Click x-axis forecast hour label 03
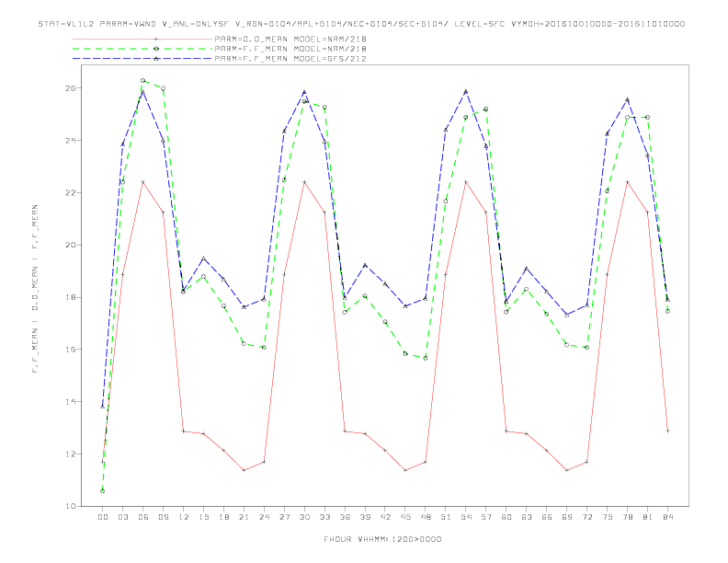Viewport: 728px width, 563px height. click(122, 517)
